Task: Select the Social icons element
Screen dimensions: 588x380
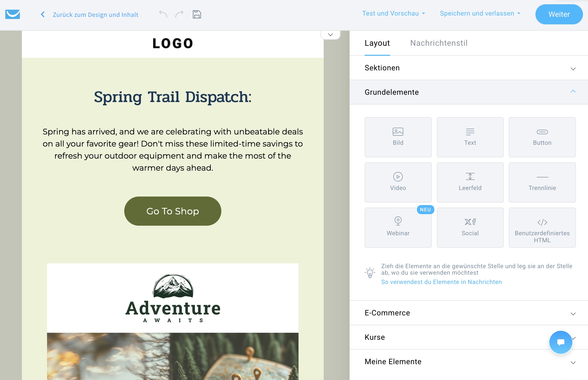Action: point(470,227)
